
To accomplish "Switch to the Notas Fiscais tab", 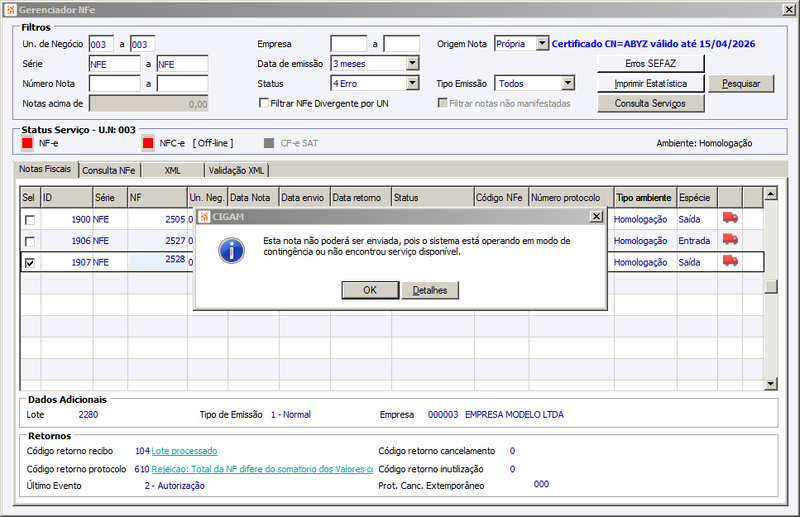I will (x=45, y=169).
